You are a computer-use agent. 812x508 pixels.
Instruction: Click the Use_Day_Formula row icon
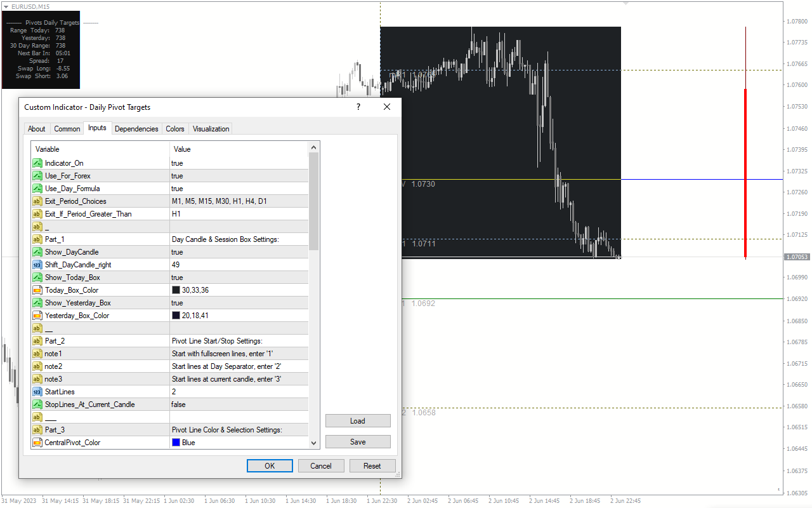(37, 189)
